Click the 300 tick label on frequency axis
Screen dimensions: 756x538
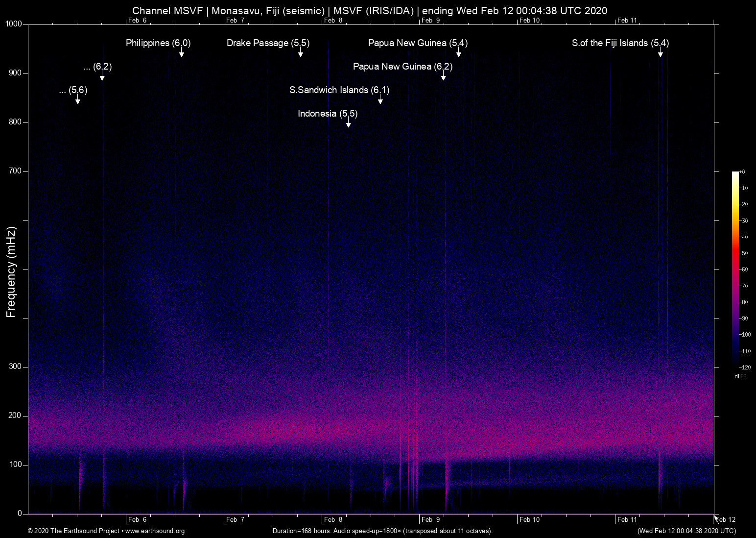click(15, 367)
